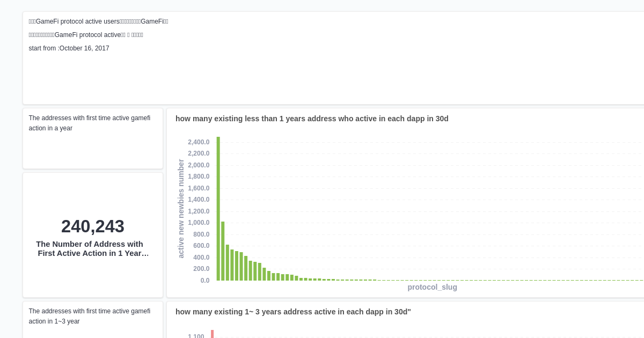Open the chart titled existing less than 1 years address
Screen dimensions: 644x338
[312, 119]
